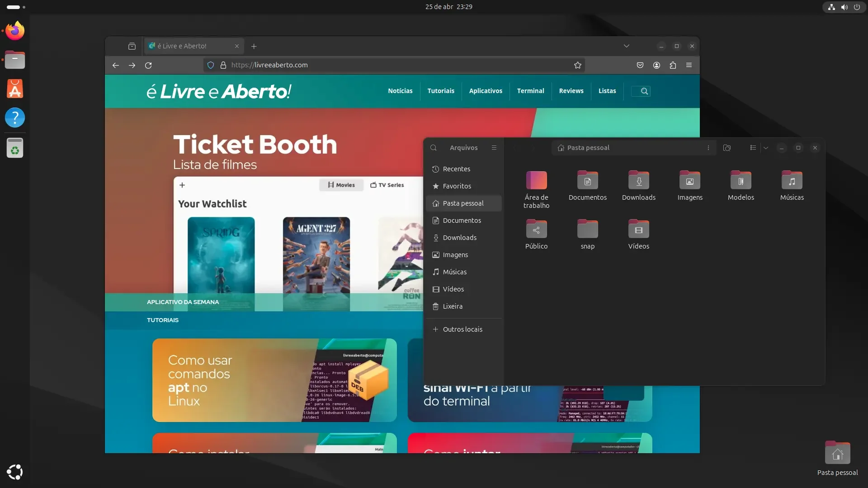Select Downloads in Files sidebar

(464, 238)
